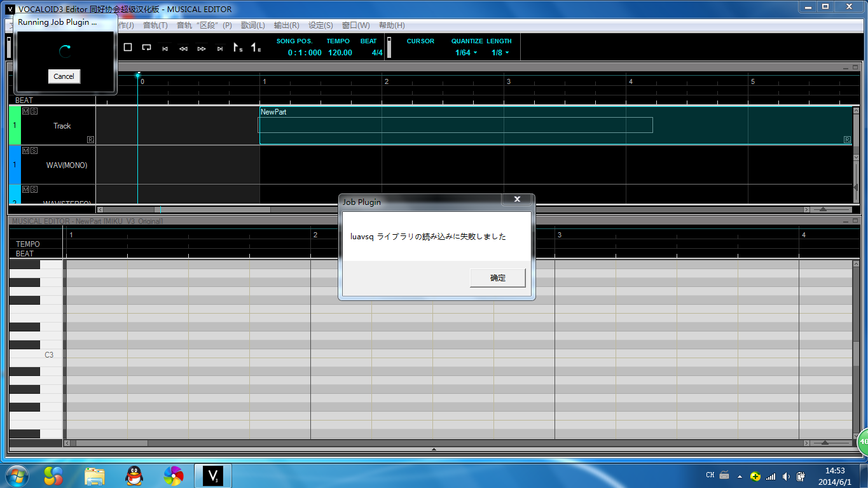Cancel the running Job Plugin
Viewport: 868px width, 488px height.
(x=64, y=76)
